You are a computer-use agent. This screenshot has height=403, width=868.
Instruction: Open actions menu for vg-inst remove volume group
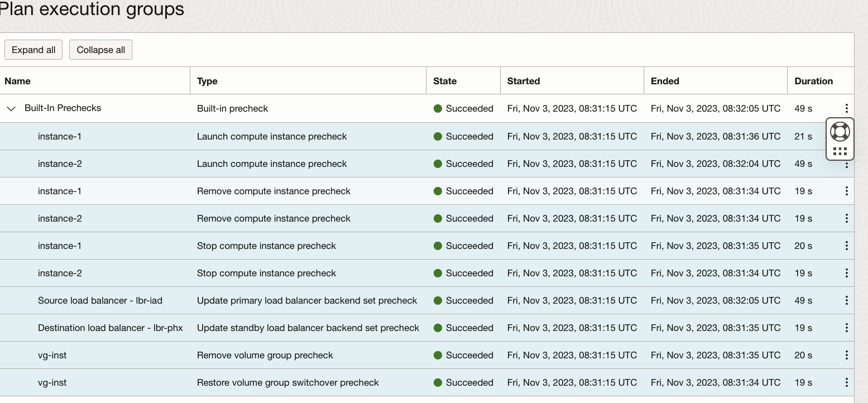point(847,355)
